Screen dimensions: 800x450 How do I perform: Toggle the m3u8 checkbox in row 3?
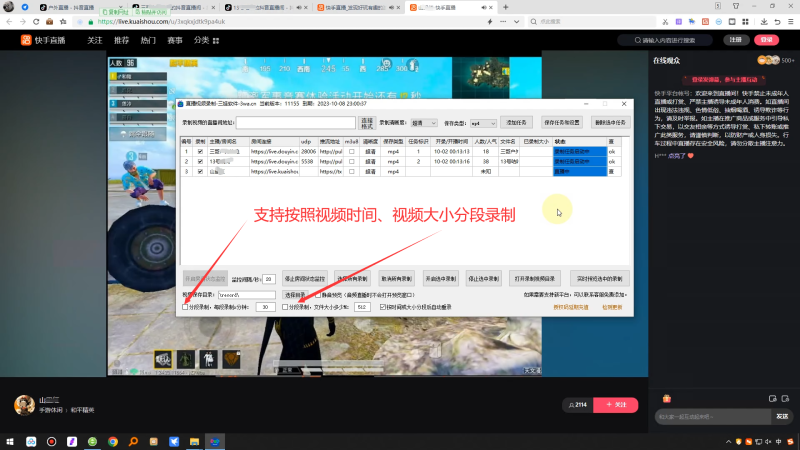pyautogui.click(x=352, y=171)
